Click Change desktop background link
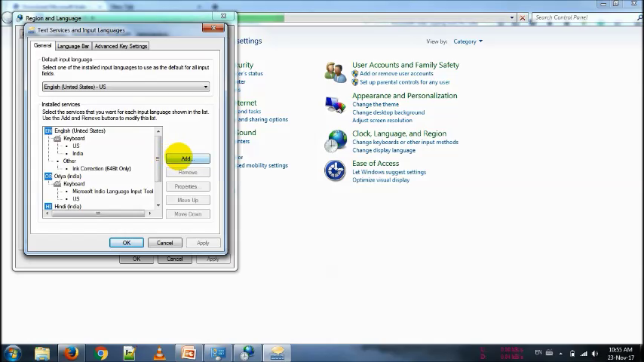This screenshot has height=362, width=644. (388, 112)
